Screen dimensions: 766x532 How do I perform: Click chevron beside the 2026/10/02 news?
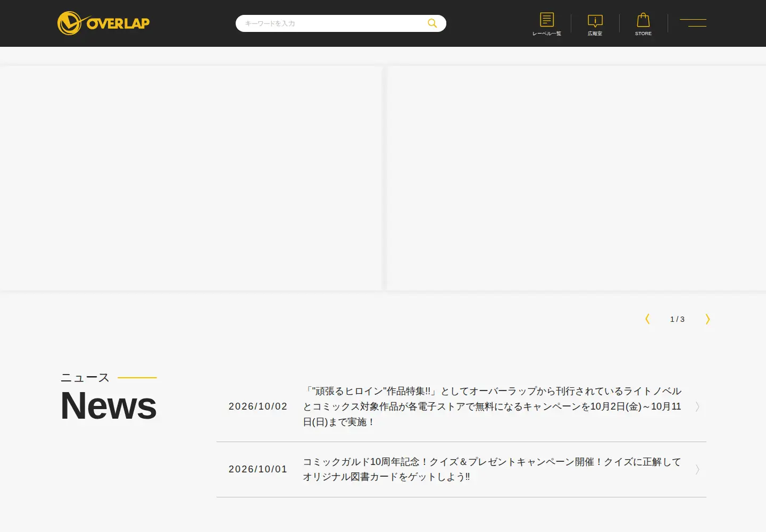point(697,406)
